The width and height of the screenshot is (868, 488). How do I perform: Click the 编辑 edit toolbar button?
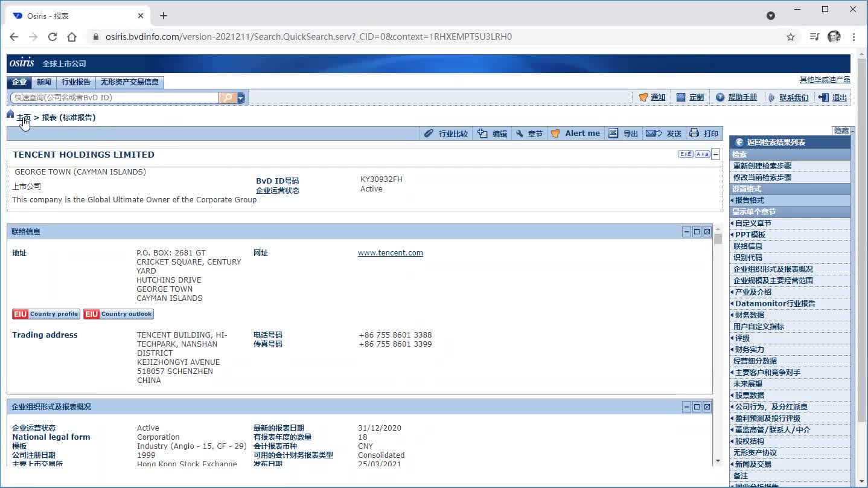[492, 133]
